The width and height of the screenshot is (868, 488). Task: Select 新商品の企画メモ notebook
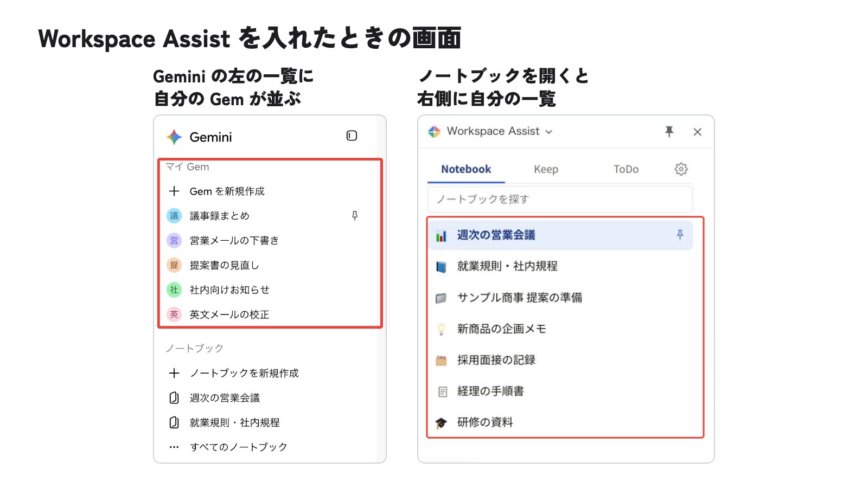(501, 329)
